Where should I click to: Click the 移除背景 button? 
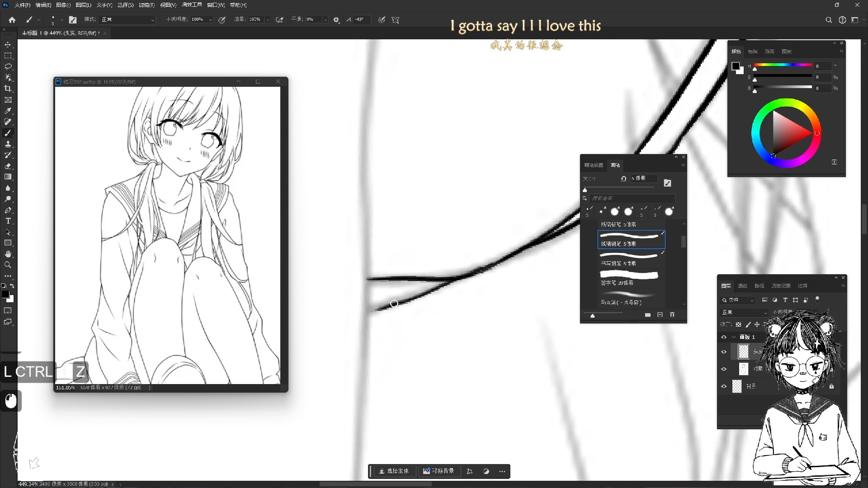tap(439, 471)
